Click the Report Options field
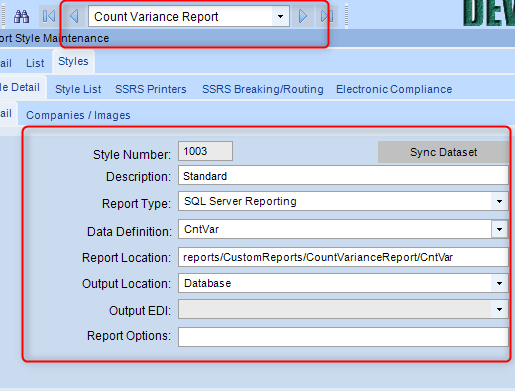This screenshot has width=515, height=391. pos(343,337)
